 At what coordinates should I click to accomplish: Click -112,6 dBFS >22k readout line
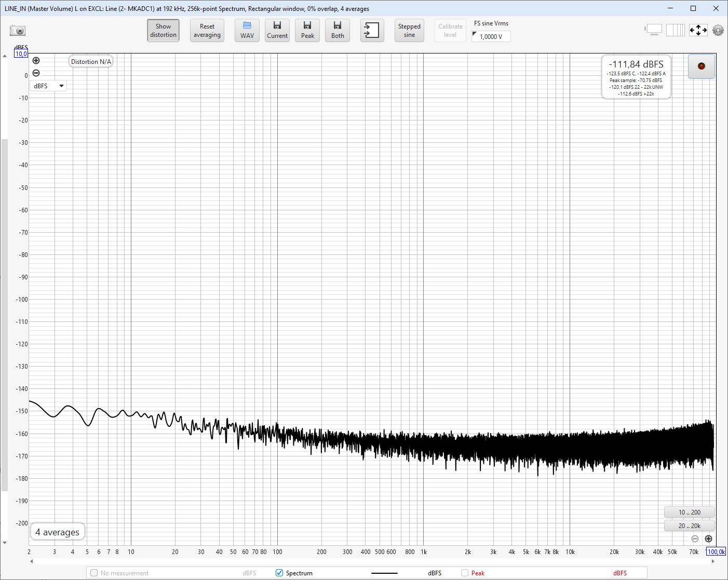coord(636,93)
